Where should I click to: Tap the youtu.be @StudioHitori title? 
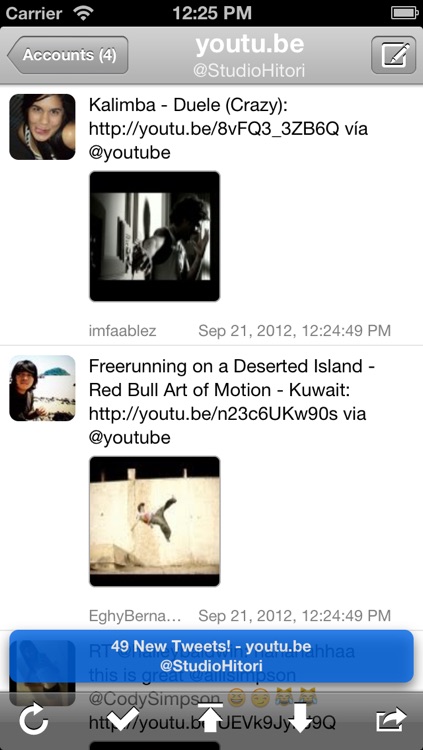249,56
